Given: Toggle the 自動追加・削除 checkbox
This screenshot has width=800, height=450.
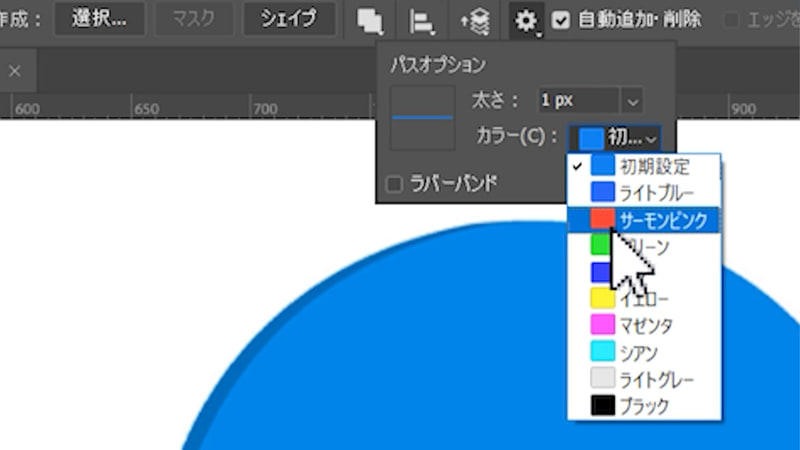Looking at the screenshot, I should (561, 19).
